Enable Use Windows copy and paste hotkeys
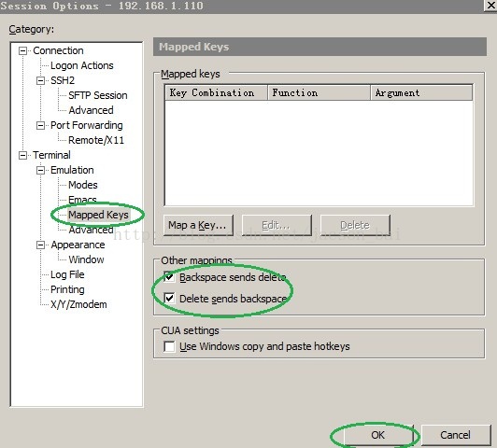The image size is (497, 448). click(169, 346)
